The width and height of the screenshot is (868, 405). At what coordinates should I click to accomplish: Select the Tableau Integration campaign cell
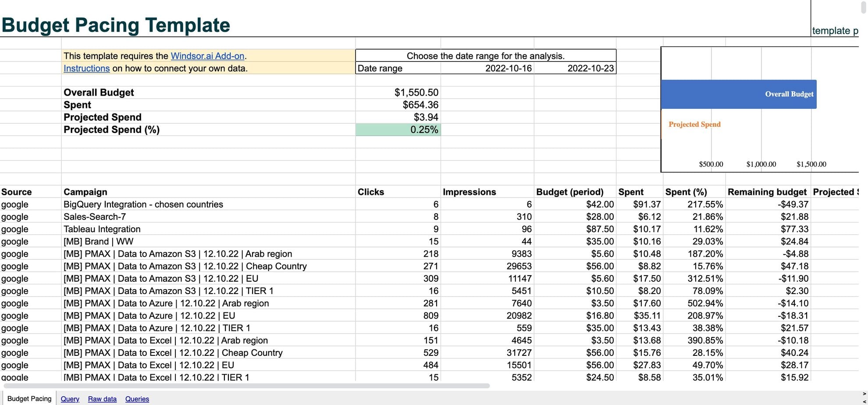pos(102,229)
